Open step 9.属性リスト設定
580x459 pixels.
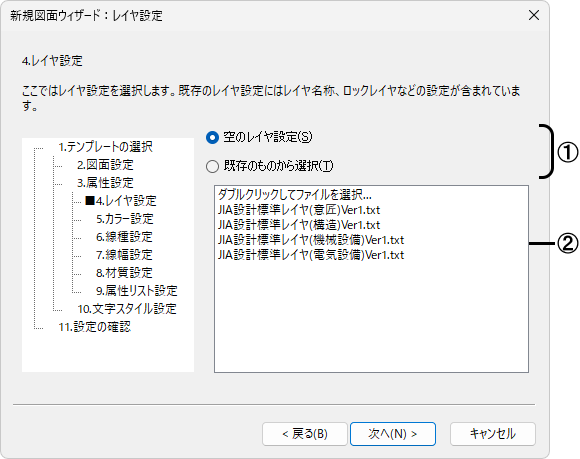click(x=137, y=291)
